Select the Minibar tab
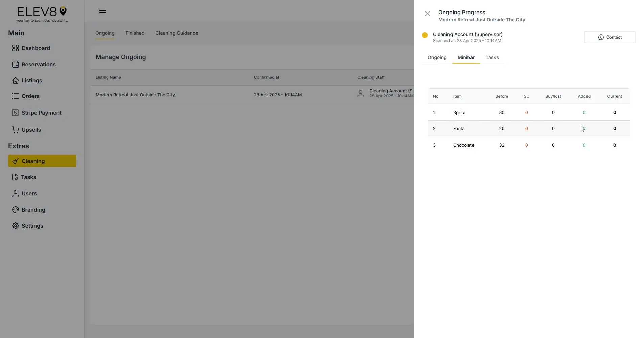The height and width of the screenshot is (338, 644). (466, 57)
